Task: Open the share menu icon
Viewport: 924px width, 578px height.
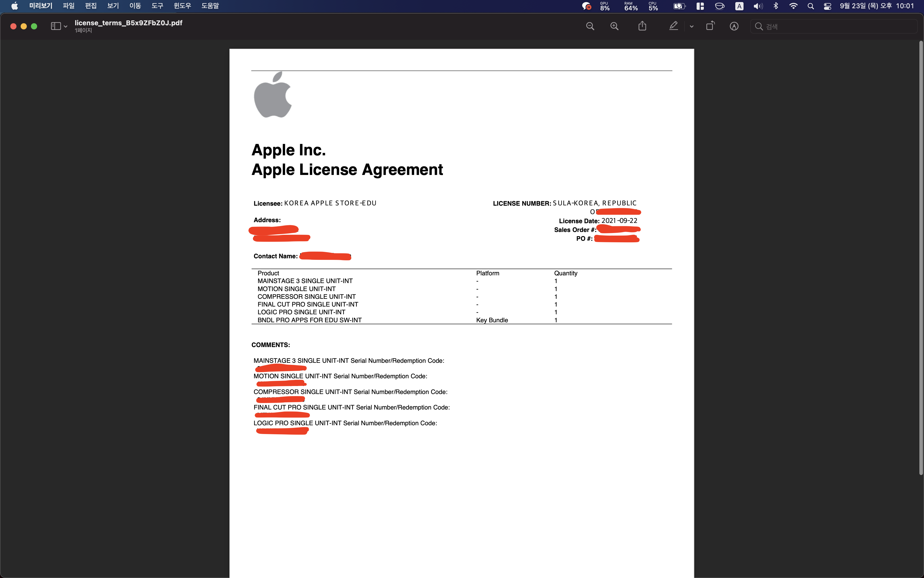Action: [642, 26]
